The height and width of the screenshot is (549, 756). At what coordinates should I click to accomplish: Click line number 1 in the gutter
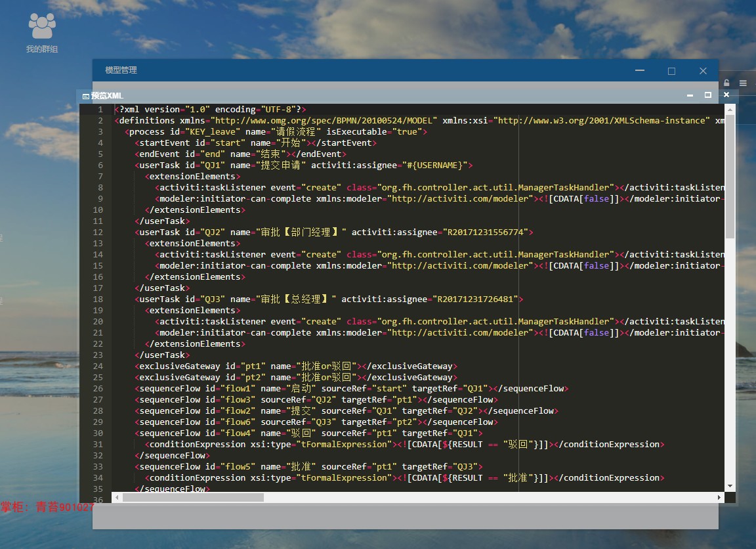[100, 110]
